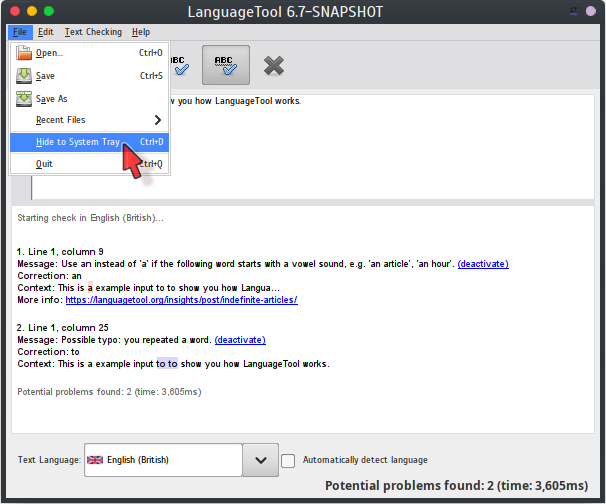Click deactivate link for repeated word rule

click(240, 340)
